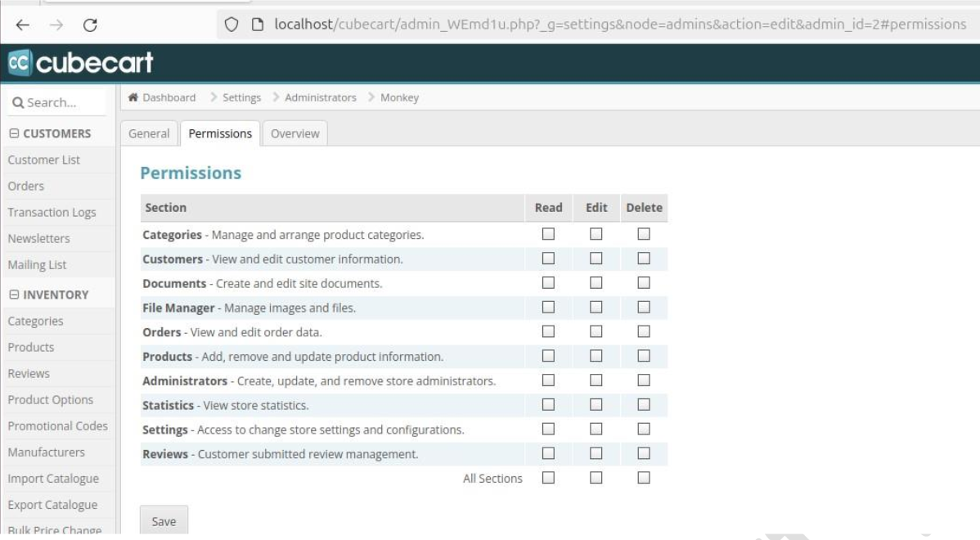Check All Sections Read box
The height and width of the screenshot is (540, 980).
click(x=548, y=478)
